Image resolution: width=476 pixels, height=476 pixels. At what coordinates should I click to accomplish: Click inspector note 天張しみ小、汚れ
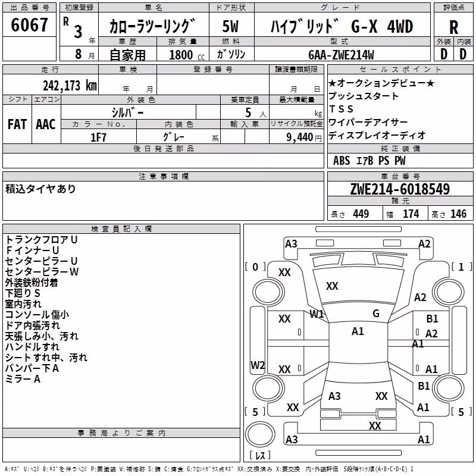coord(42,336)
